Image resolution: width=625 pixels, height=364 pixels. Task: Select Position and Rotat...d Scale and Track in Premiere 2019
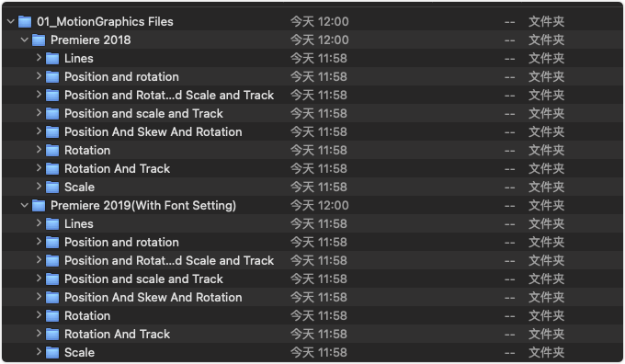point(169,260)
